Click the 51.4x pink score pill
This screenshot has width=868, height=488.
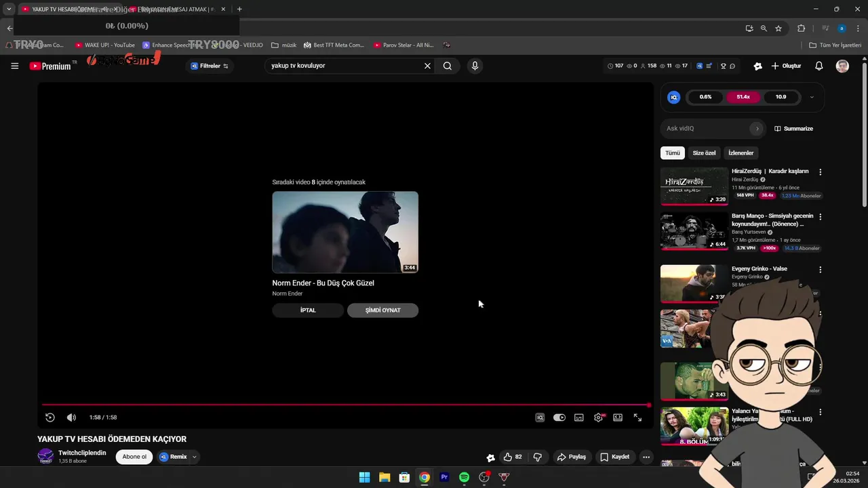tap(743, 97)
